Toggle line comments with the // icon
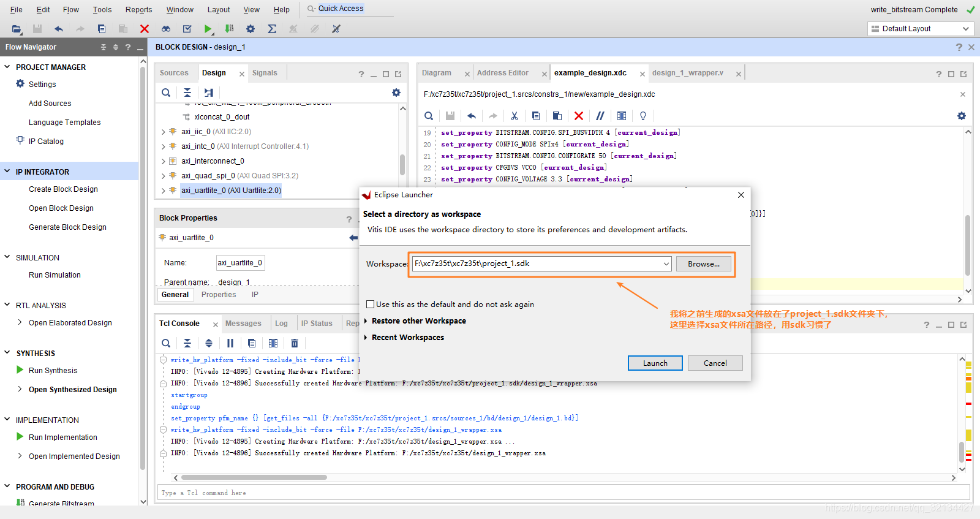 pyautogui.click(x=600, y=116)
